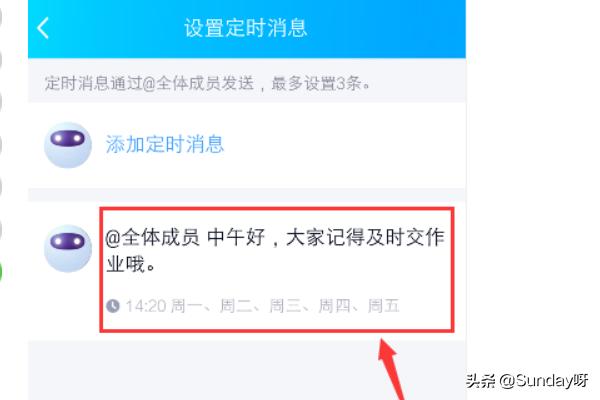Screen dimensions: 600x400
Task: Click the 头条 @Sunday呀 watermark
Action: [x=527, y=380]
